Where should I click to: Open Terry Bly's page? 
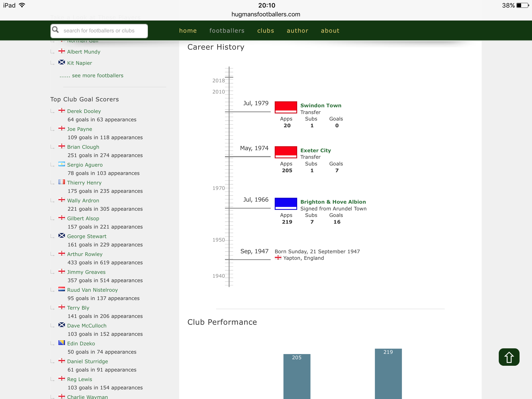[x=78, y=308]
